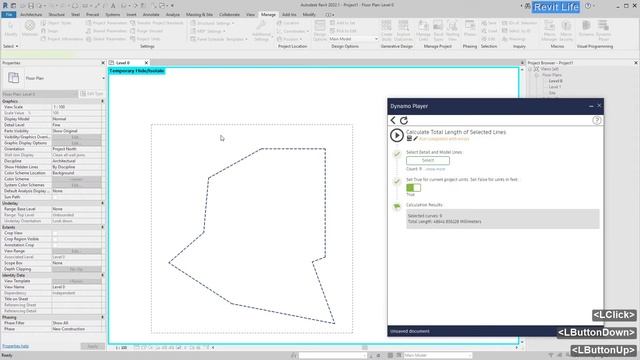
Task: Click the drawing area horizontal scrollbar
Action: pos(365,348)
